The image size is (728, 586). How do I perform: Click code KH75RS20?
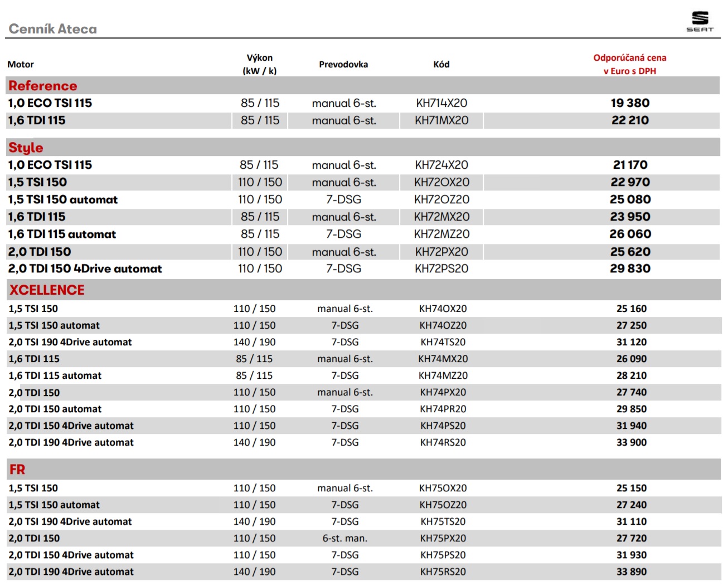click(443, 572)
